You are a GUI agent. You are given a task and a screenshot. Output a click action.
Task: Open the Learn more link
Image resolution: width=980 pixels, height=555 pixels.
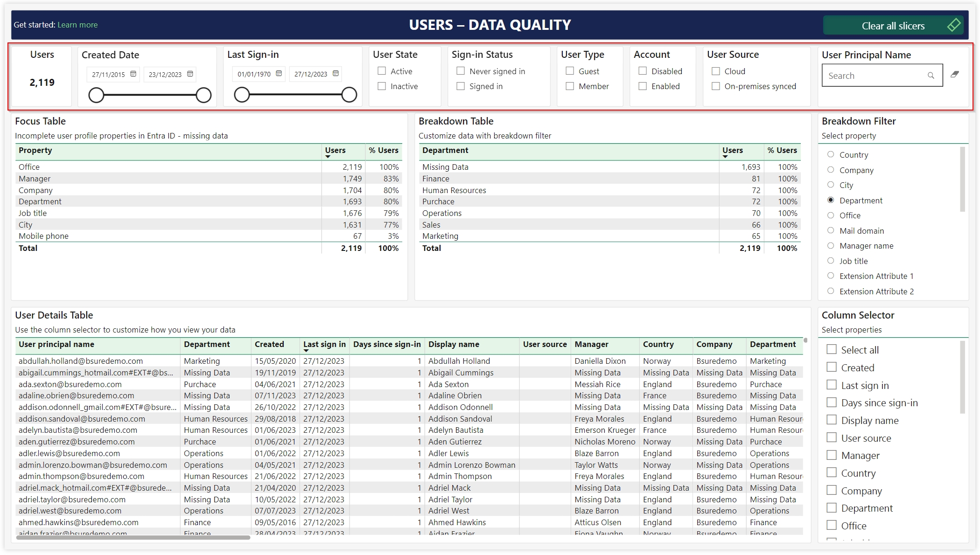coord(77,25)
